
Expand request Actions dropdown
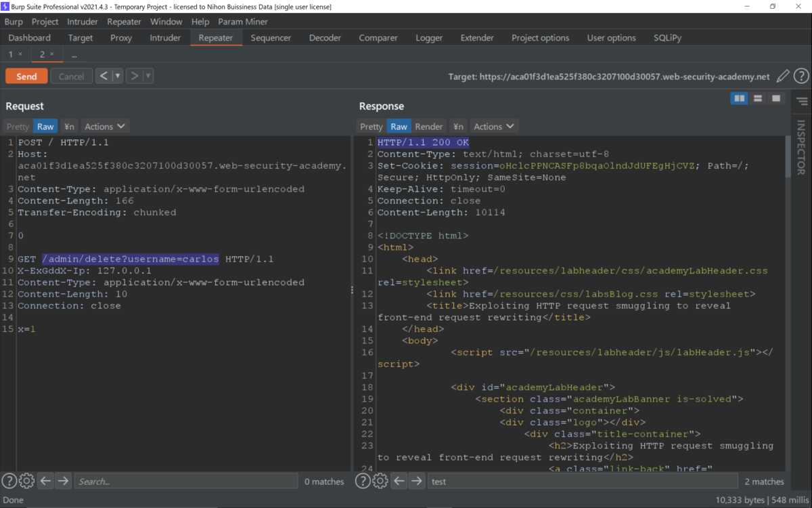(x=105, y=127)
